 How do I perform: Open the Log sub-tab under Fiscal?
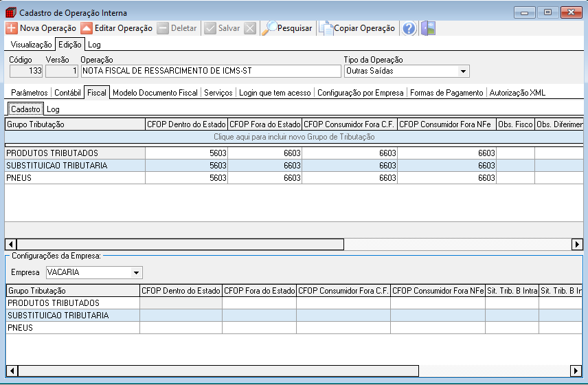(53, 109)
